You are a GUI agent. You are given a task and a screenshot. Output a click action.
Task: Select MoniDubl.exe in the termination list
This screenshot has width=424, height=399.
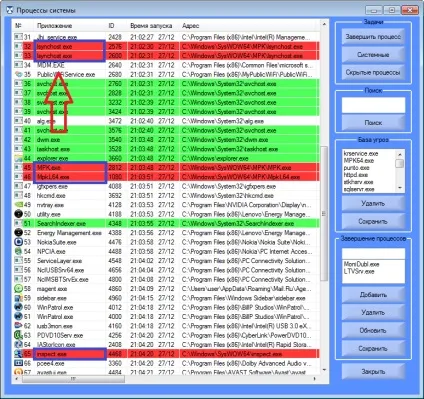(x=361, y=264)
